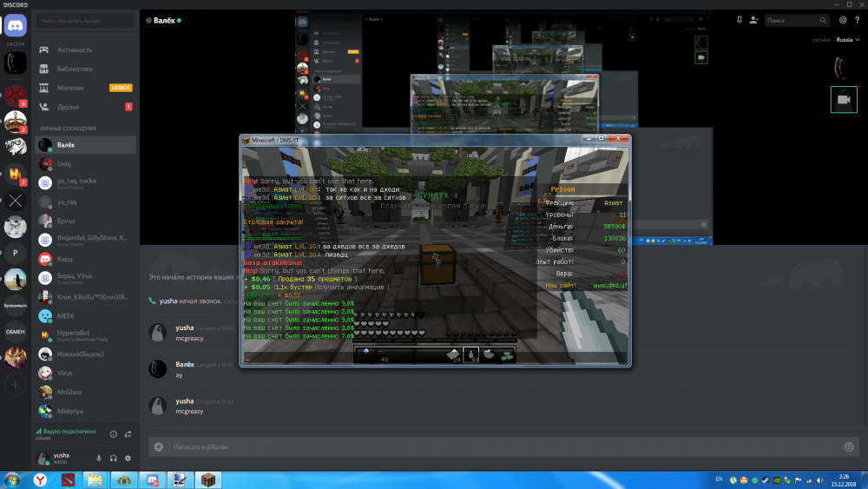
Task: Toggle headphone deafen
Action: point(113,458)
